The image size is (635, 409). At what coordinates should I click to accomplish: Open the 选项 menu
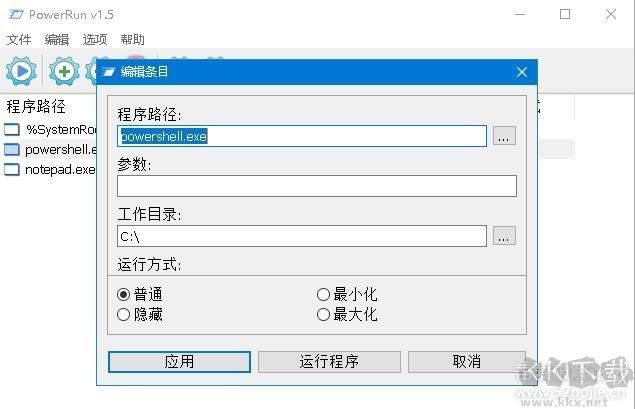click(x=95, y=39)
